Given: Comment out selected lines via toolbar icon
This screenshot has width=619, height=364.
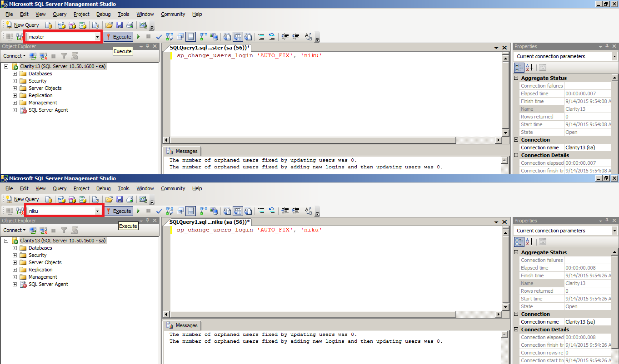Looking at the screenshot, I should pos(260,37).
